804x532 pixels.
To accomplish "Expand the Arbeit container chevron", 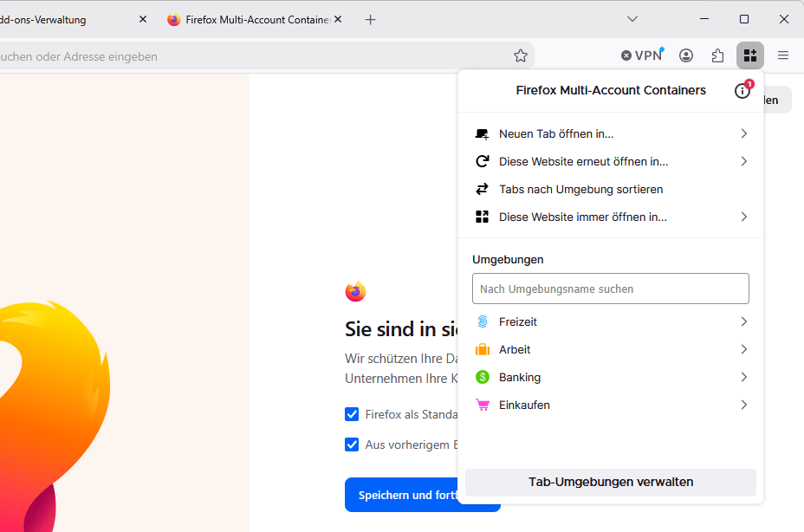I will (744, 349).
